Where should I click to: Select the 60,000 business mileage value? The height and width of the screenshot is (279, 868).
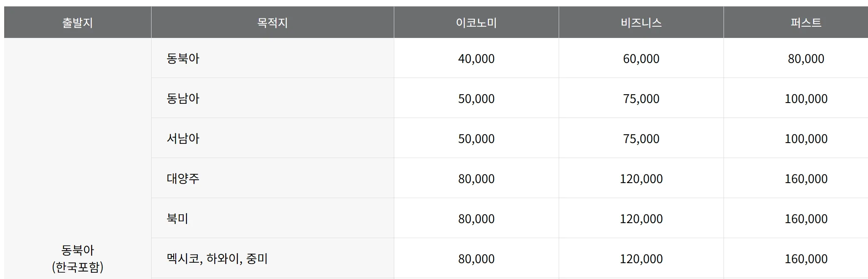[x=641, y=59]
